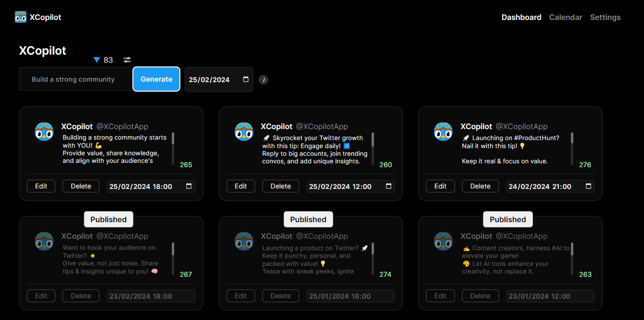This screenshot has height=320, width=644.
Task: Click scrollbar in 'Content creators, harness #AI' post
Action: coord(572,258)
